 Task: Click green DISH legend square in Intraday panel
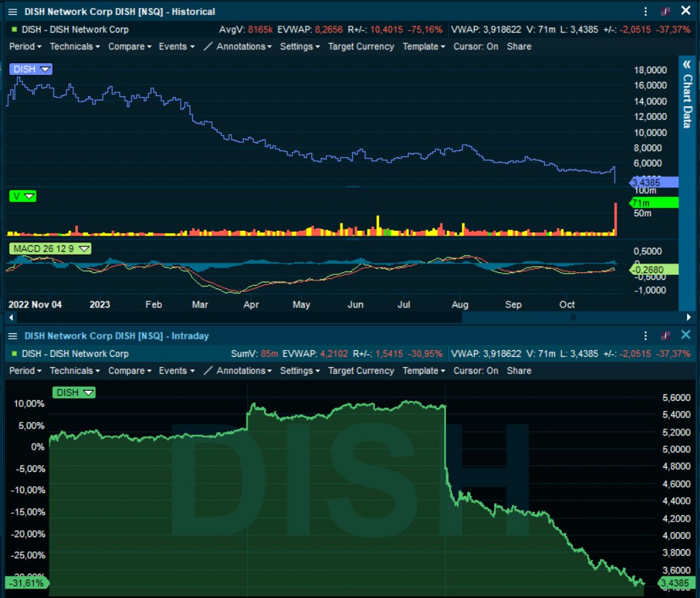click(14, 354)
